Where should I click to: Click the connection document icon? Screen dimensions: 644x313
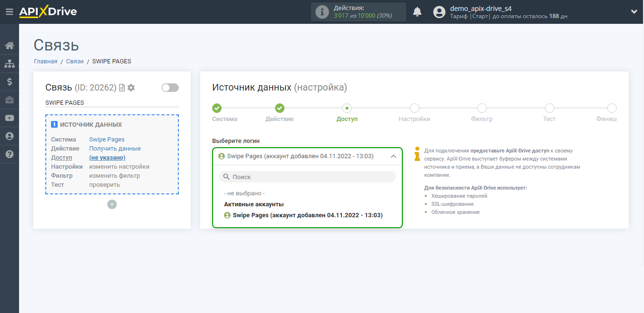pos(122,88)
